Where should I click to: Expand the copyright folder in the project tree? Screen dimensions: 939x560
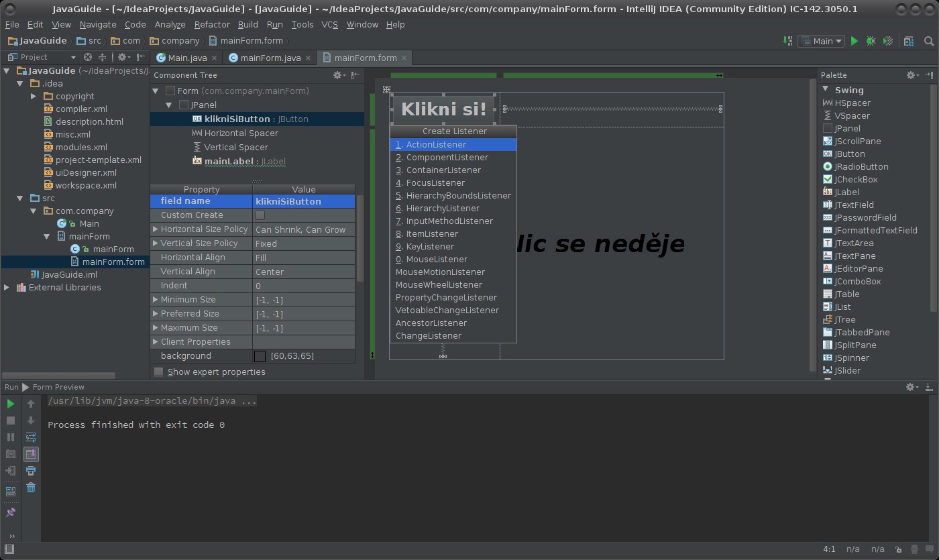34,96
